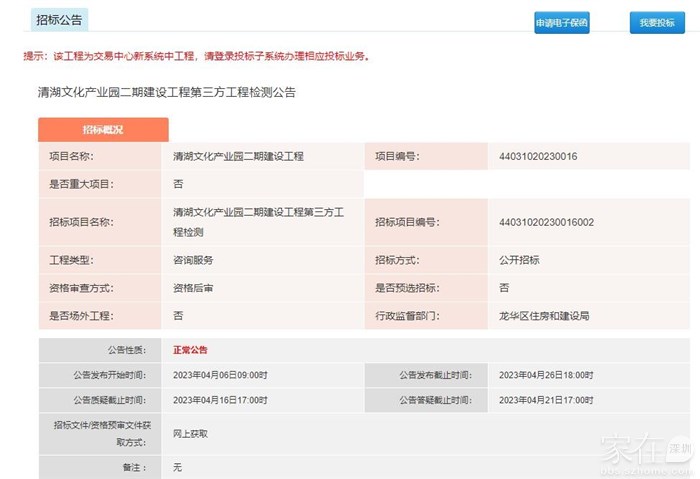Click bid project number 44031020230016002

pos(545,222)
